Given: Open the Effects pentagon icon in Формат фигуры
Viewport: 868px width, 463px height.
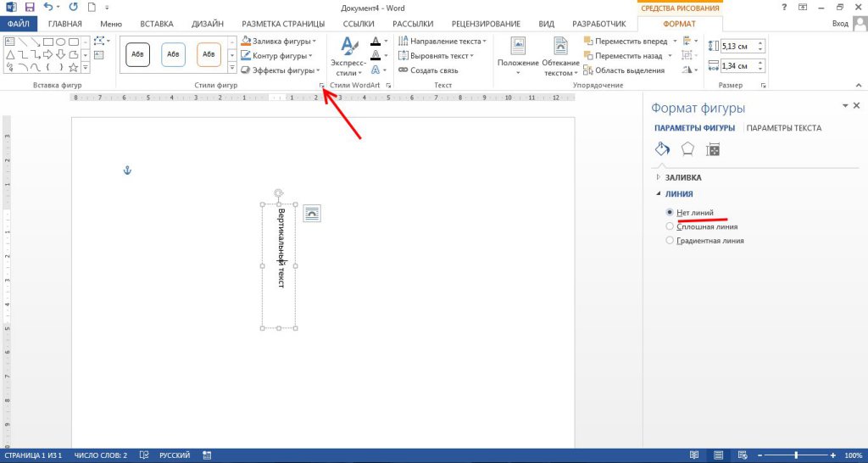Looking at the screenshot, I should 687,149.
